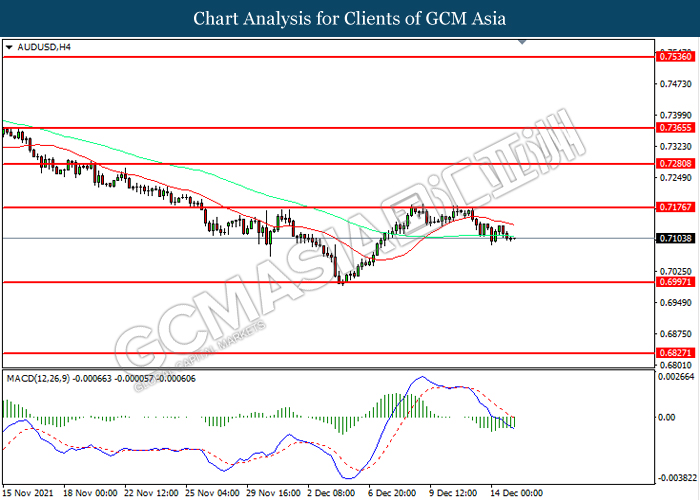
Task: Select the 0.75360 resistance level label
Action: click(675, 57)
